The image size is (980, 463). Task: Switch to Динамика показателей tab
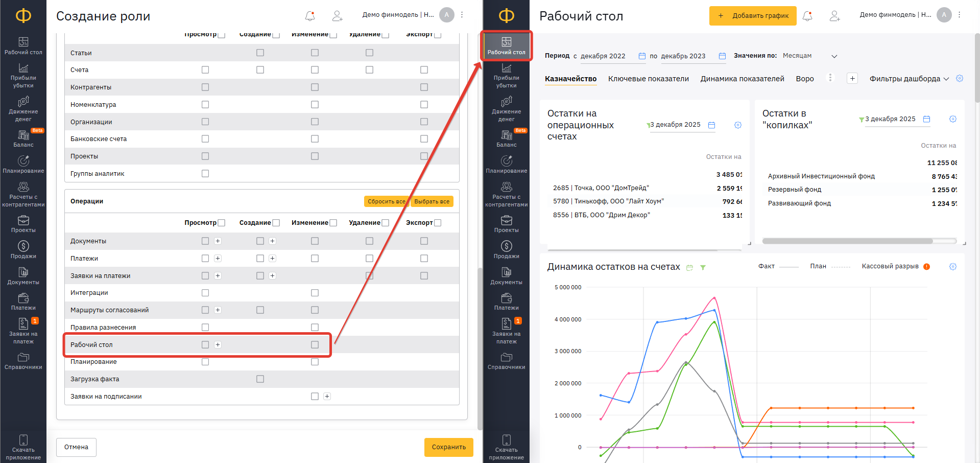click(742, 79)
